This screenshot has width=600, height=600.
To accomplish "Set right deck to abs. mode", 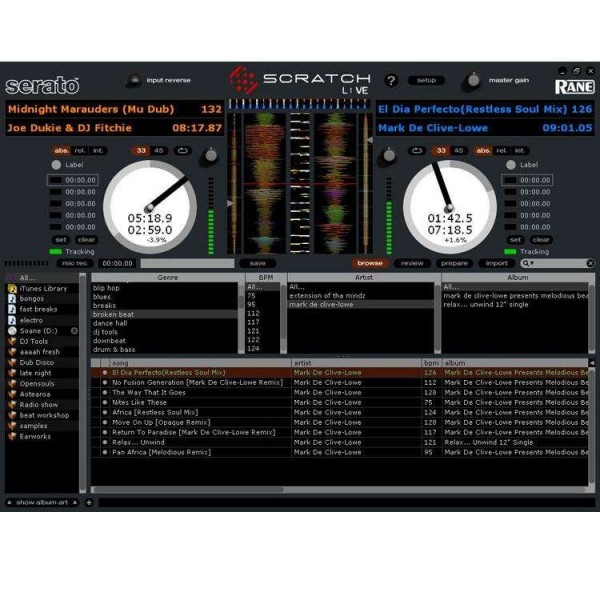I will pos(483,151).
